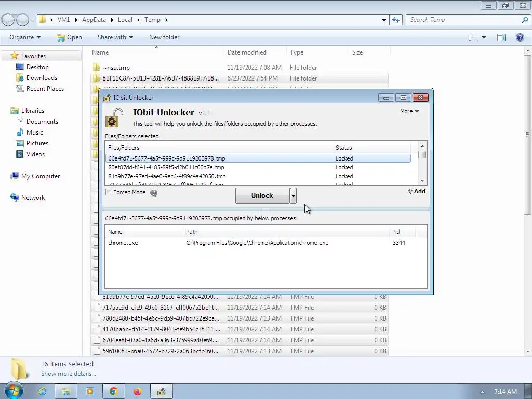The width and height of the screenshot is (532, 399).
Task: Open the More dropdown in IObit Unlocker
Action: (409, 111)
